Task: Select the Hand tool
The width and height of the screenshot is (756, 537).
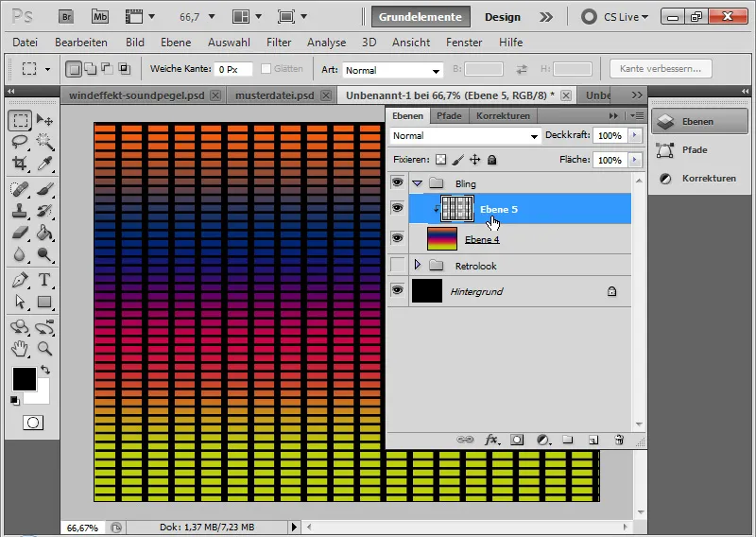Action: 20,348
